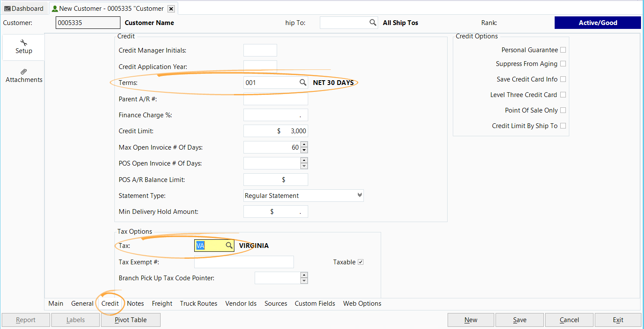Image resolution: width=644 pixels, height=329 pixels.
Task: Close the New Customer tab
Action: (171, 9)
